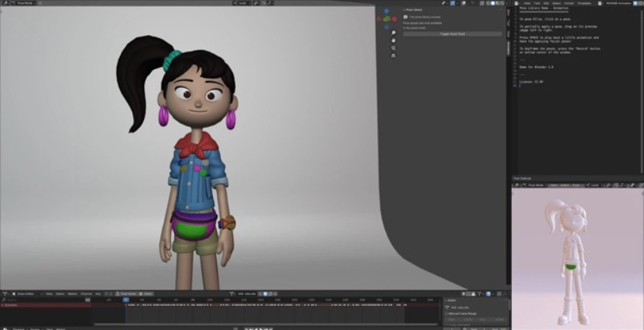This screenshot has width=644, height=330.
Task: Click the white character preview in the small viewport
Action: (572, 262)
